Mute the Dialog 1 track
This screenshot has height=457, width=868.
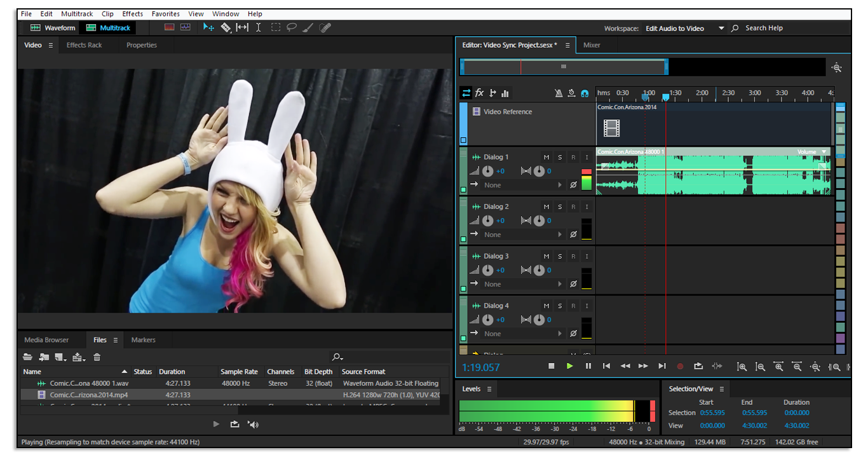click(x=546, y=157)
